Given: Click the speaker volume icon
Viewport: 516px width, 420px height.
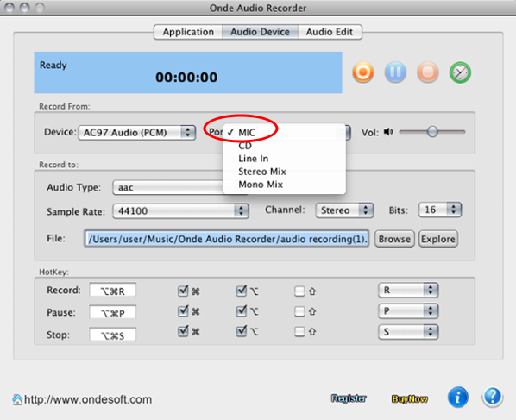Looking at the screenshot, I should point(388,132).
